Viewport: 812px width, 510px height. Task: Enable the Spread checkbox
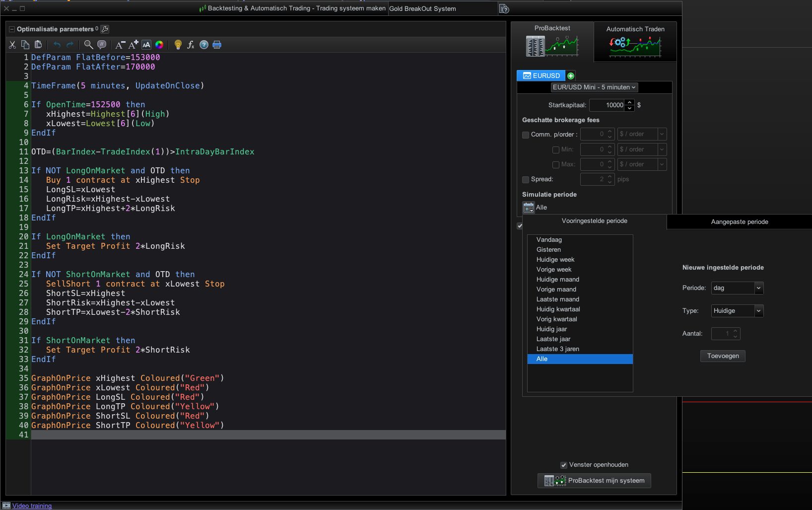tap(526, 179)
